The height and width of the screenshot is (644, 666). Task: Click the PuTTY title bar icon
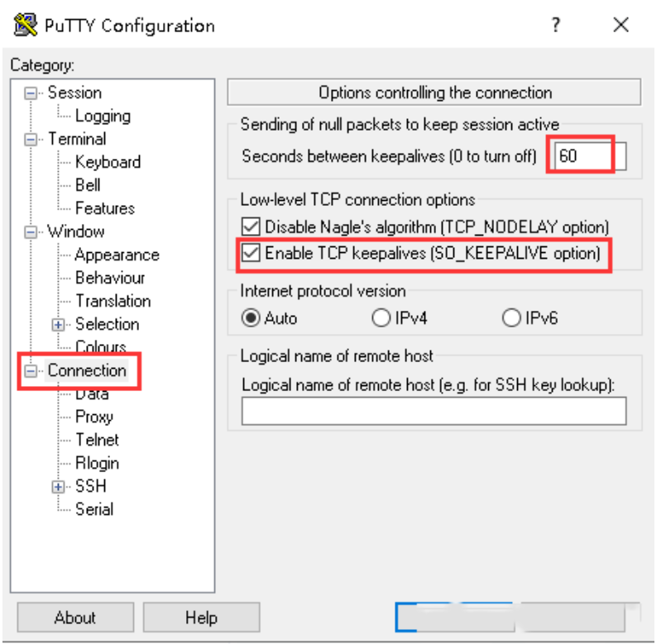click(26, 26)
